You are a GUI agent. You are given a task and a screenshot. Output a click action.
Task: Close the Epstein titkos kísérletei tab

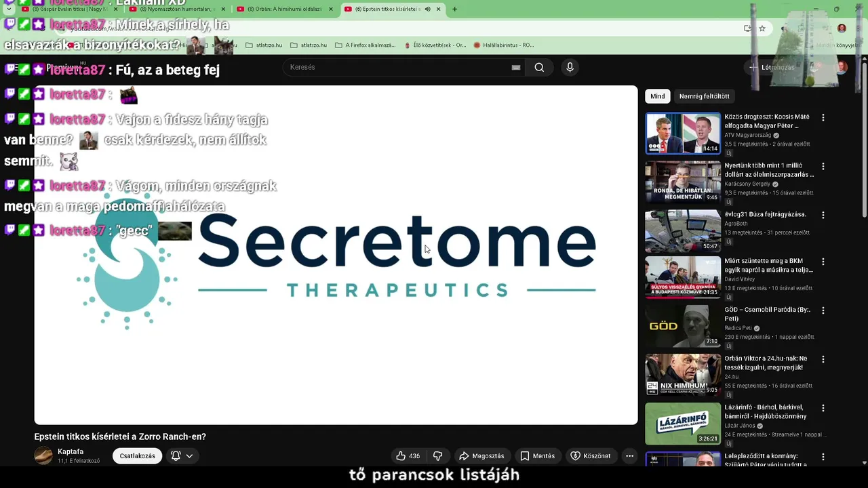(438, 9)
